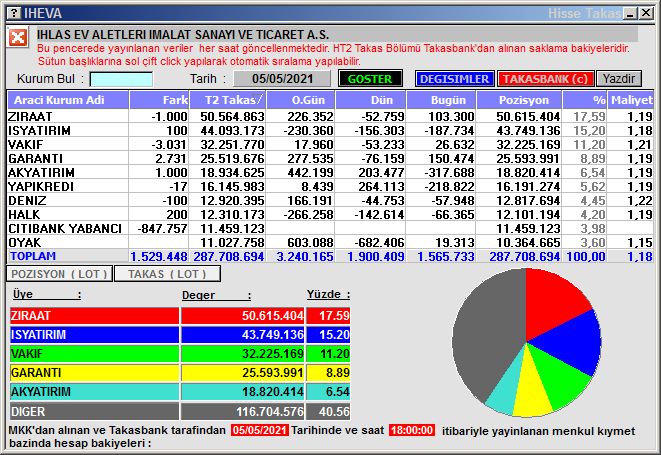Image resolution: width=661 pixels, height=455 pixels.
Task: Click Dün value 264.113
Action: point(382,186)
